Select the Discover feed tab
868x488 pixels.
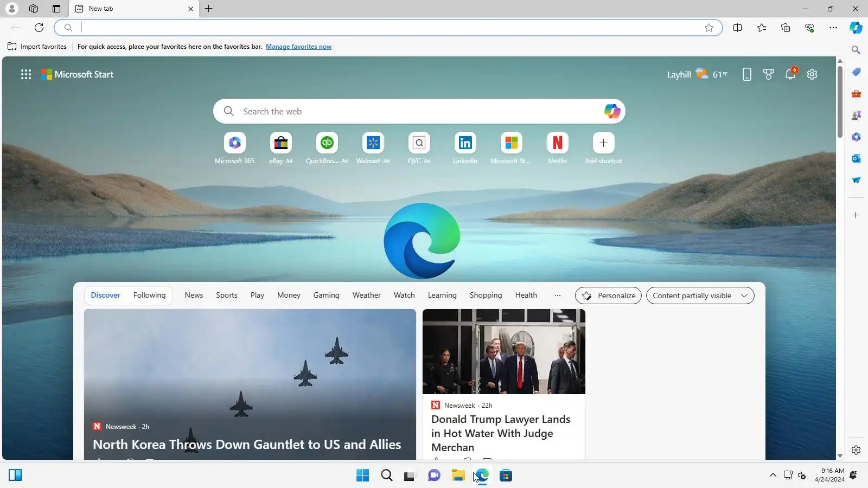[105, 296]
